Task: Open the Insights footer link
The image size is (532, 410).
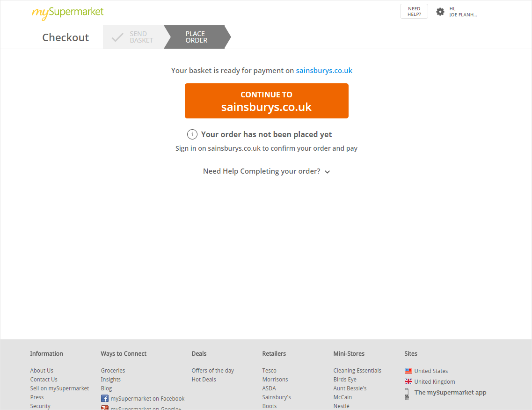Action: coord(110,380)
